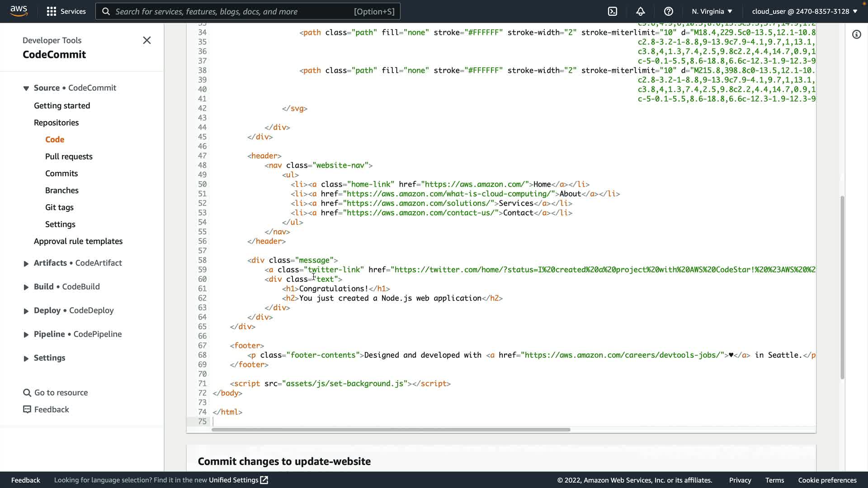Expand the Artifacts CodeArtifact section

(26, 263)
